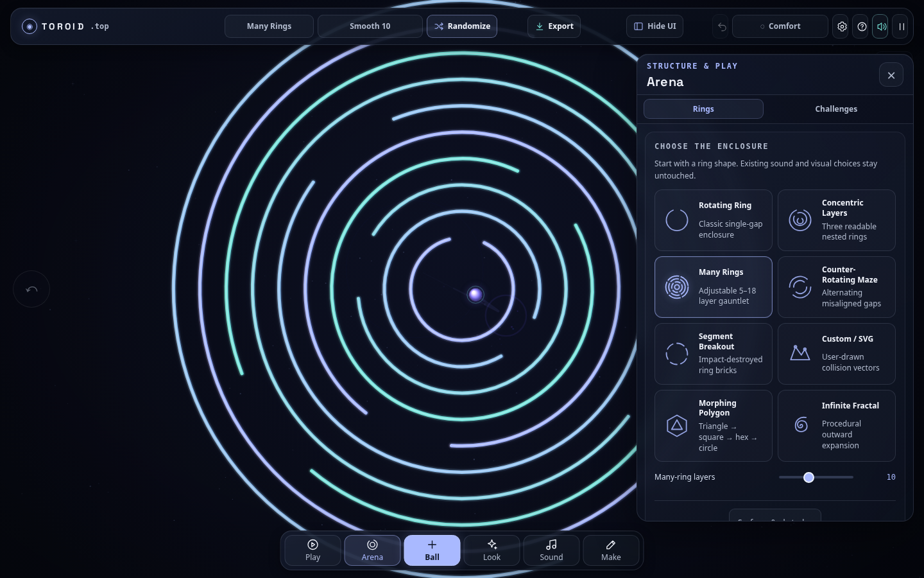Viewport: 924px width, 578px height.
Task: Pause the simulation from the top bar
Action: (x=902, y=26)
